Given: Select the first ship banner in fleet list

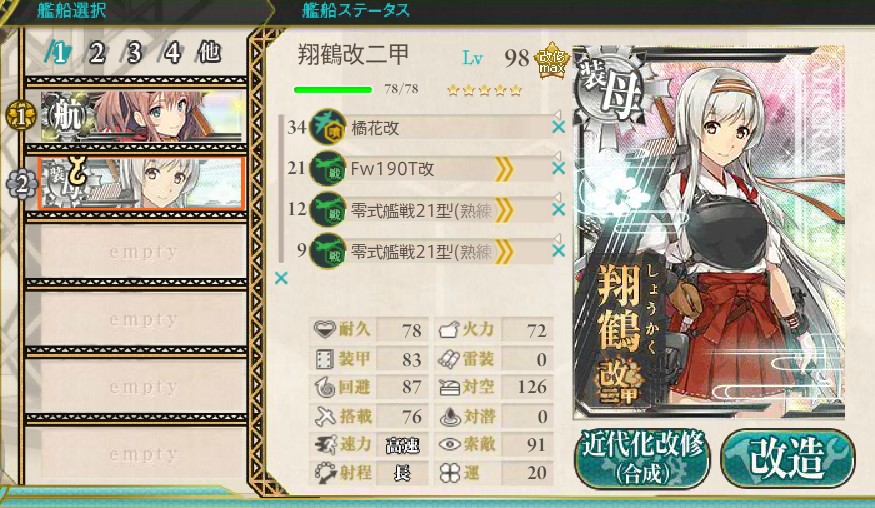Looking at the screenshot, I should click(142, 116).
